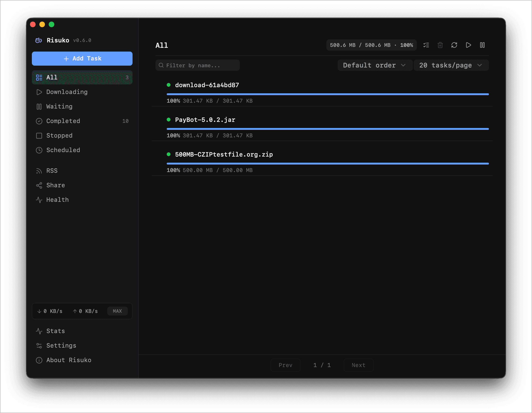Open the Stats page link
This screenshot has height=413, width=532.
pyautogui.click(x=82, y=331)
